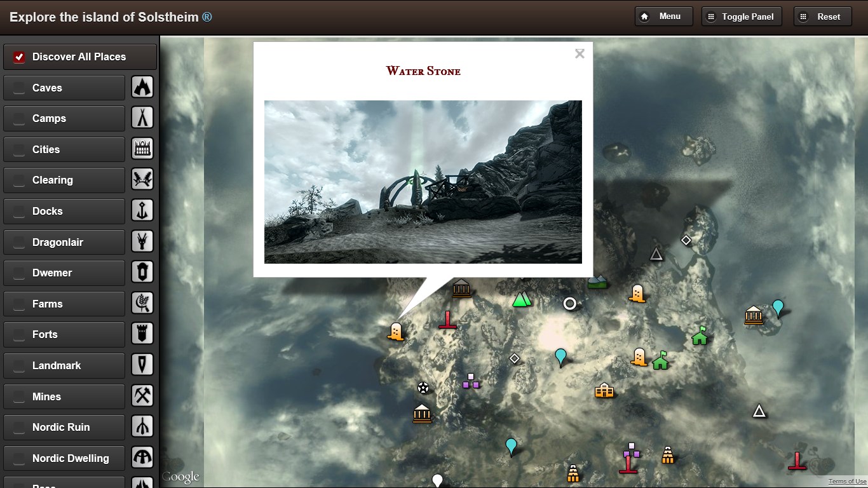
Task: Click the Clearing antlers icon button
Action: click(x=142, y=179)
